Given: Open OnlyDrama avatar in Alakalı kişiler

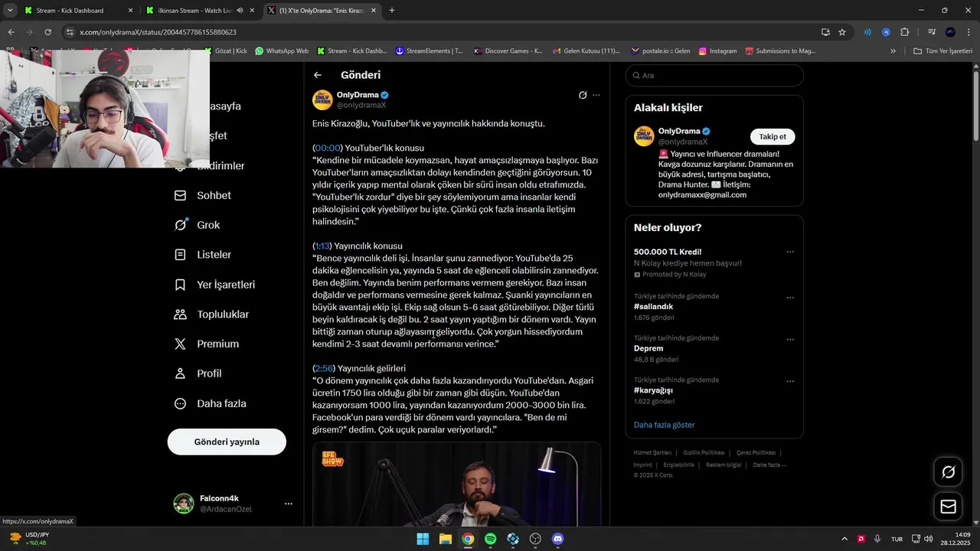Looking at the screenshot, I should 644,136.
